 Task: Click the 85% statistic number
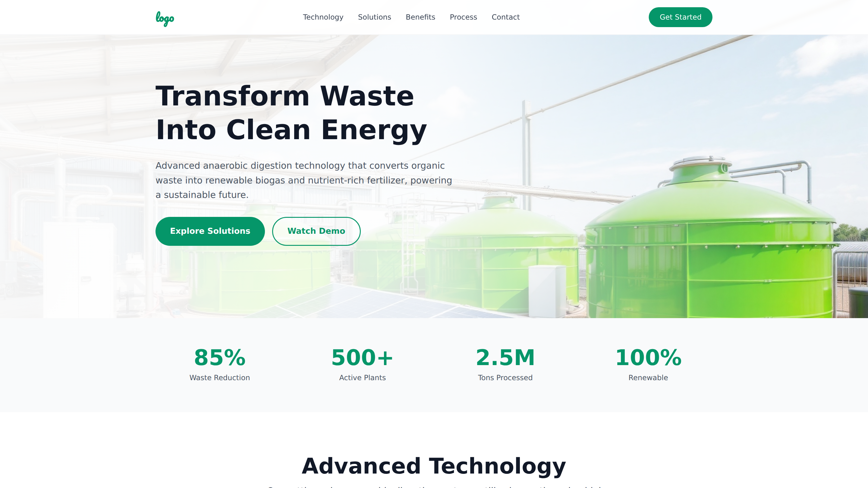tap(220, 357)
